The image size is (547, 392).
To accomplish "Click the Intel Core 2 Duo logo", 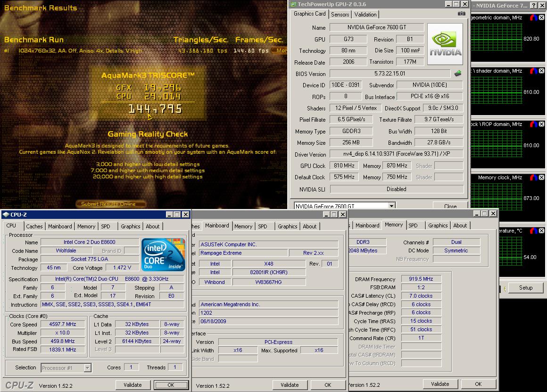I will pos(163,255).
